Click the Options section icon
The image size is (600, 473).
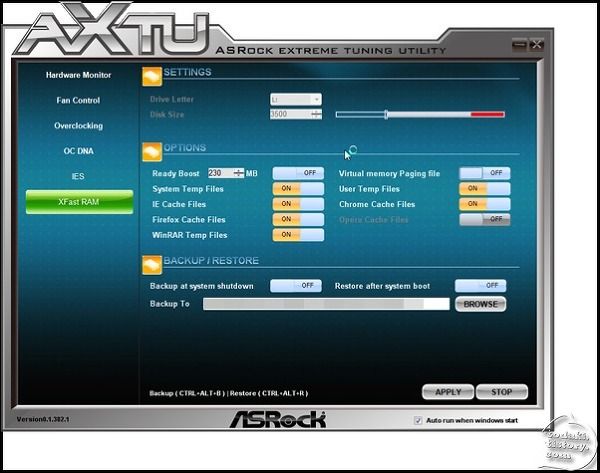pos(152,152)
